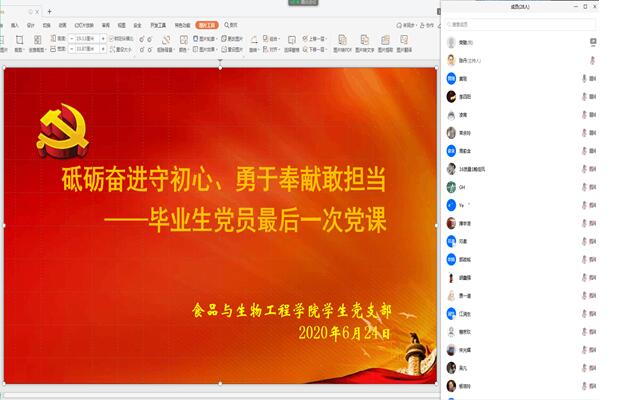Click Reset Picture (重设图片) icon
The height and width of the screenshot is (401, 620).
[224, 49]
